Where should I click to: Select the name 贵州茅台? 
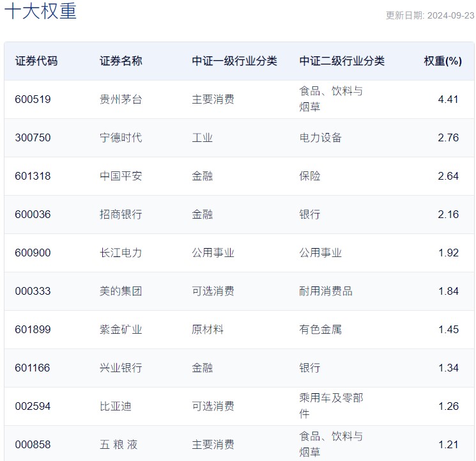pos(121,99)
